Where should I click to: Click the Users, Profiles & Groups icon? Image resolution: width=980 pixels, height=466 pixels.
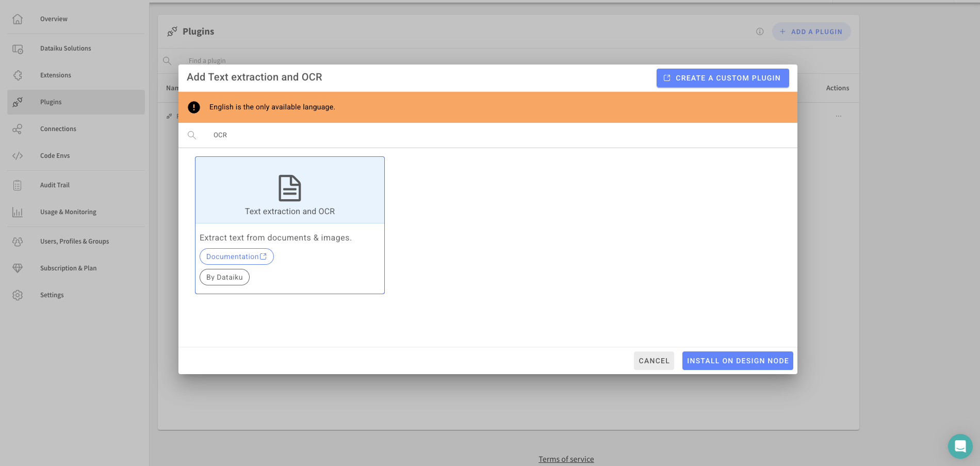click(x=18, y=242)
